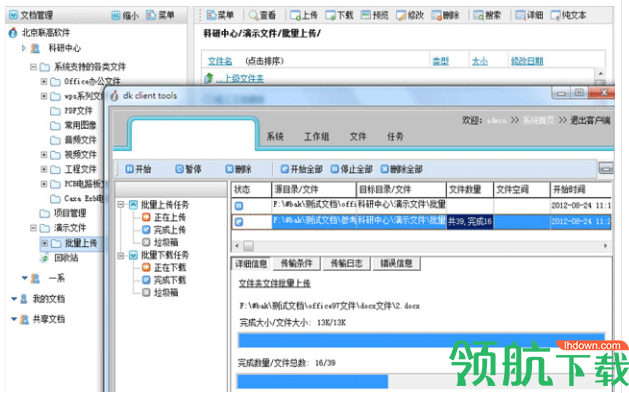Expand the 科研中心 triangle arrow
629x393 pixels.
coord(24,48)
